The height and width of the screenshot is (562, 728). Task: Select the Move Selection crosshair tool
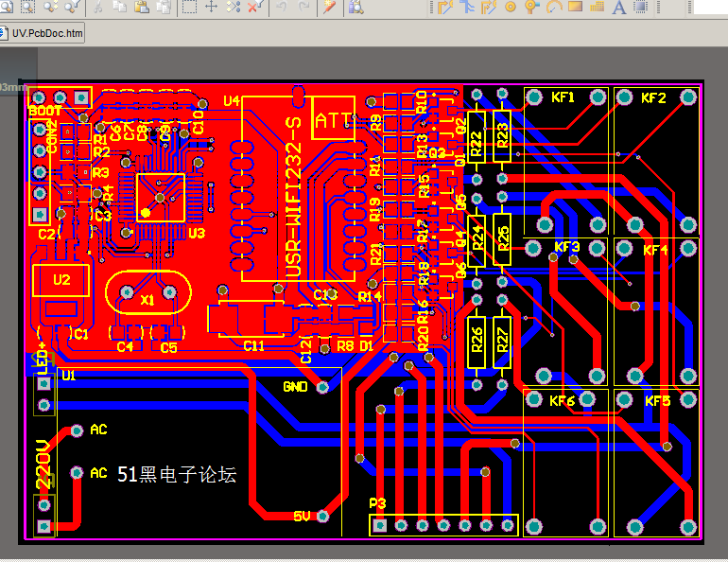pos(211,7)
